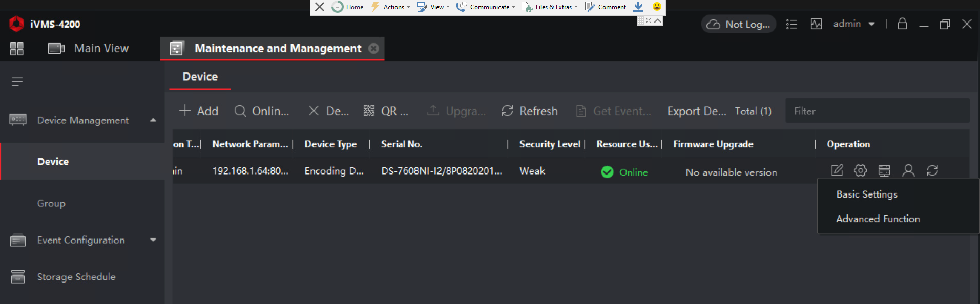Screen dimensions: 980x304
Task: Close the Maintenance and Management tab
Action: click(374, 48)
